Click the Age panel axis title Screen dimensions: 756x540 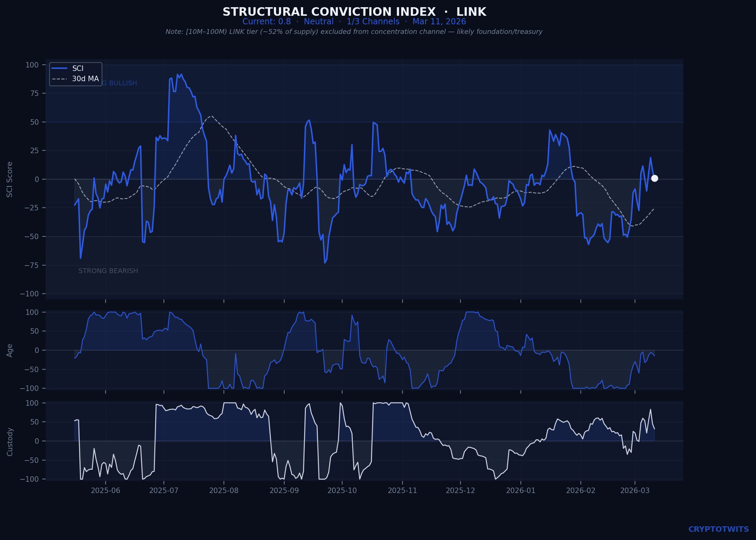pyautogui.click(x=10, y=350)
